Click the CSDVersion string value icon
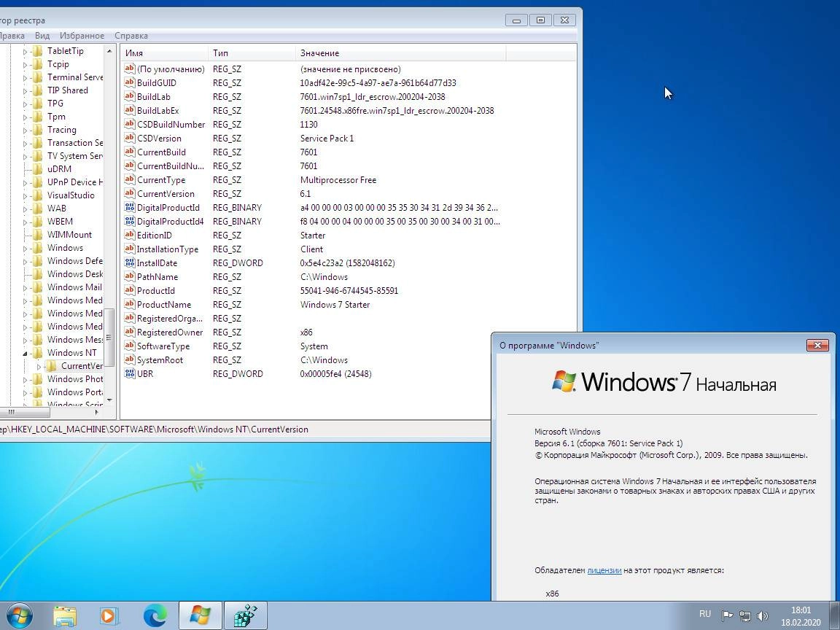Screen dimensions: 840x630 (x=129, y=139)
